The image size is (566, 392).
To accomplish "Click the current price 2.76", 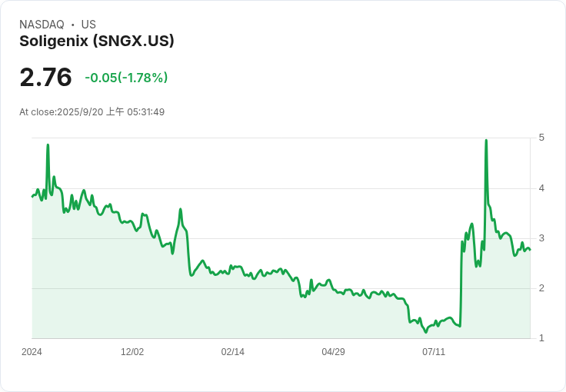I will 46,77.
